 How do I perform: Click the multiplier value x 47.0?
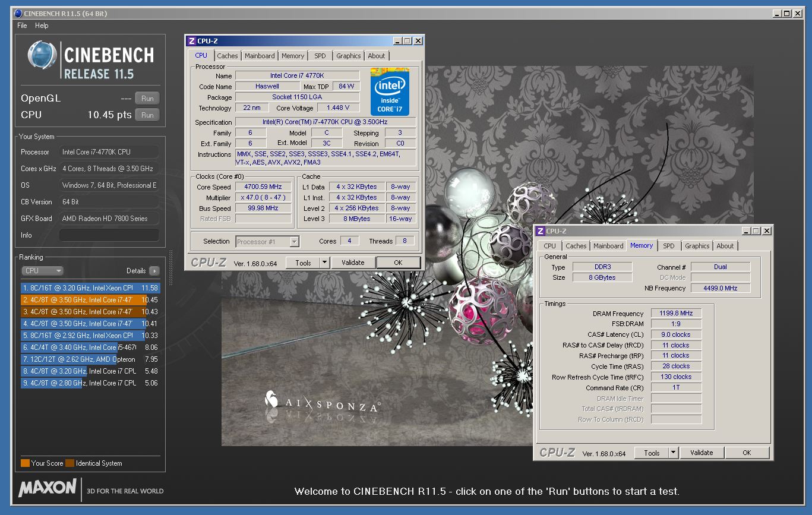(263, 197)
